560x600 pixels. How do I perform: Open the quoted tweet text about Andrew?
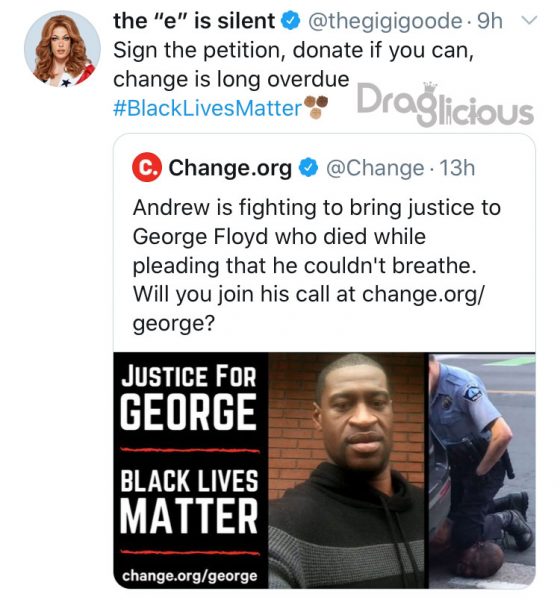click(316, 265)
